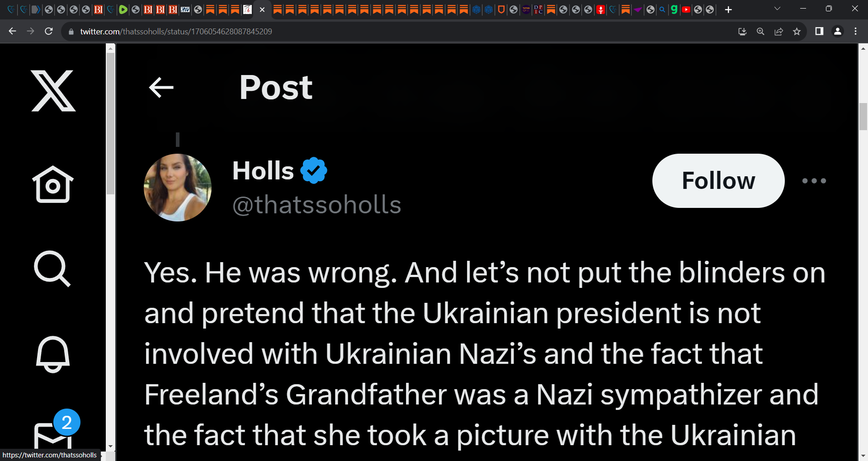This screenshot has width=868, height=461.
Task: Open Chrome three-dot menu
Action: coord(855,31)
